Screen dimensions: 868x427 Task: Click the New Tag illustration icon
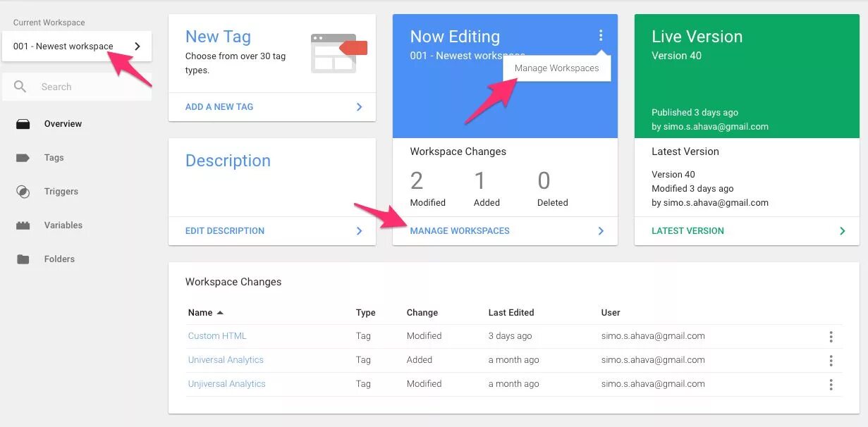pyautogui.click(x=339, y=53)
